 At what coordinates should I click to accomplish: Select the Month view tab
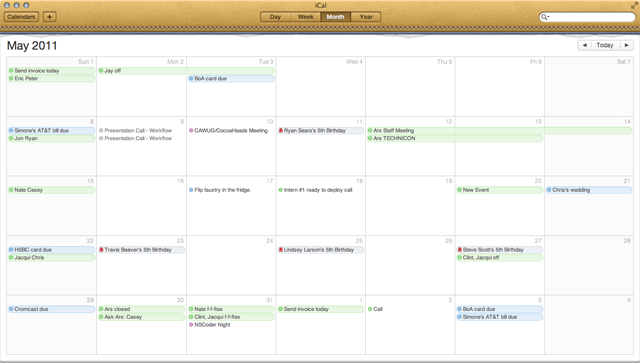336,17
